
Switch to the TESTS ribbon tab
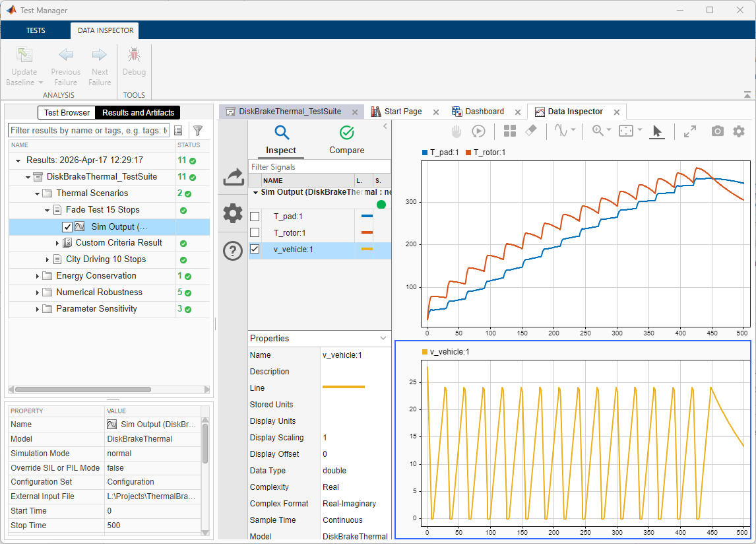[x=36, y=30]
